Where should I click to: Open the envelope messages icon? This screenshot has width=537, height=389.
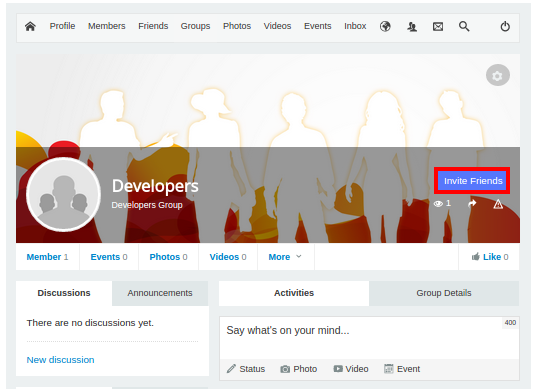[x=438, y=26]
